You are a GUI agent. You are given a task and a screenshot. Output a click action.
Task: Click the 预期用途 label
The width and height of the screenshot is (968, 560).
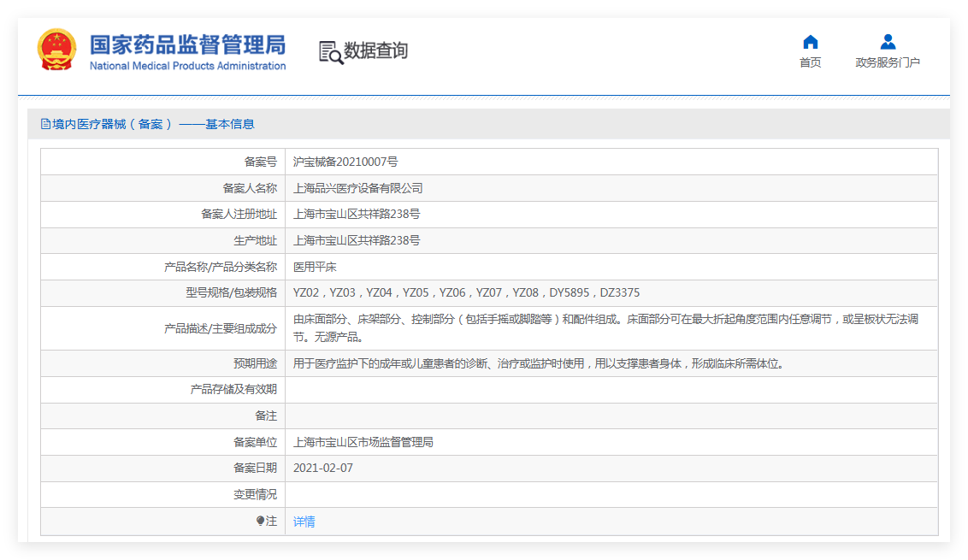tap(255, 363)
